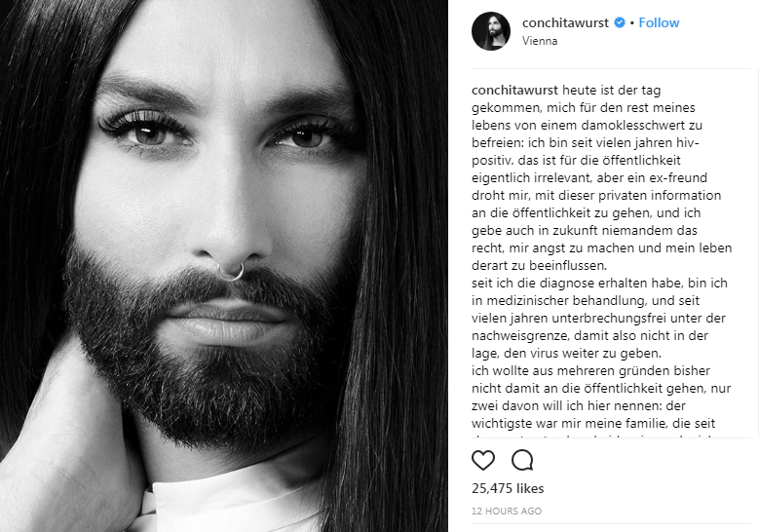Click caption line mentioning 'damoklesschwert'
759x532 pixels.
pyautogui.click(x=587, y=126)
